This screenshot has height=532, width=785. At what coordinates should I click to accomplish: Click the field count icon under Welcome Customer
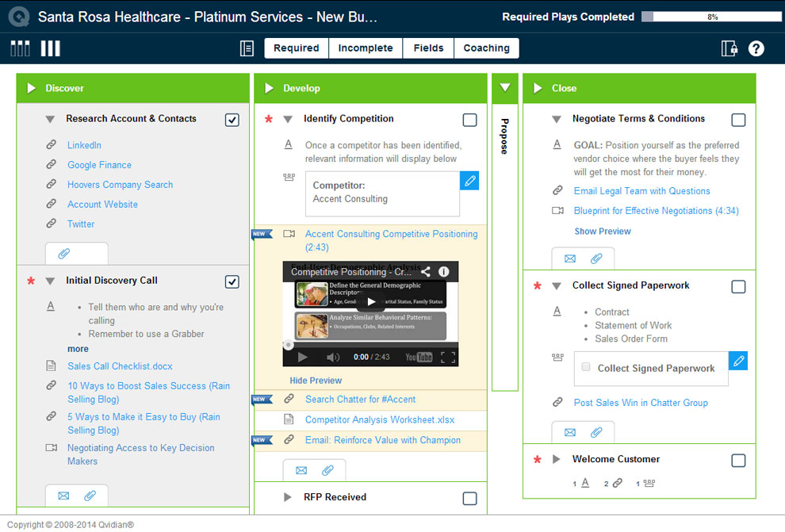pyautogui.click(x=649, y=483)
